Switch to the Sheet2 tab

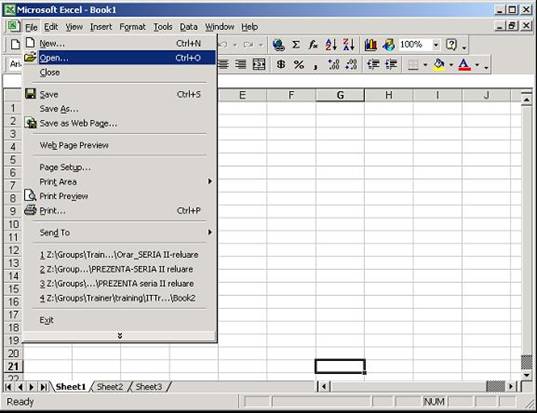click(110, 387)
